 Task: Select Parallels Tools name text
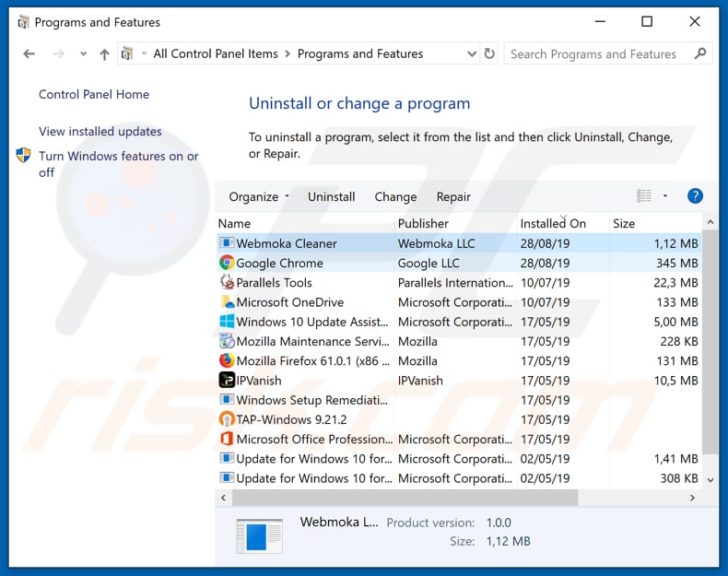click(x=274, y=282)
